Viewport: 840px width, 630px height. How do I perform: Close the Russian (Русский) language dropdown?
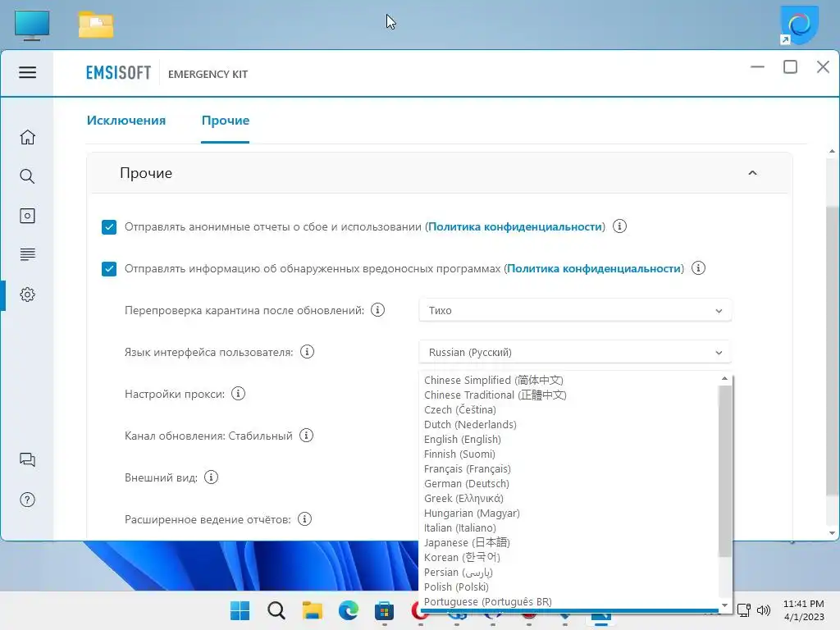click(575, 352)
